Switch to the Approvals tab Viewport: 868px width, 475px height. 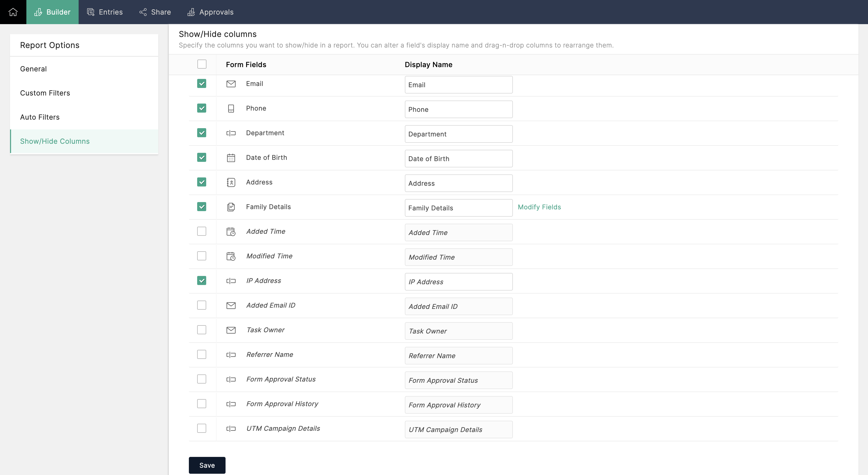pyautogui.click(x=210, y=12)
